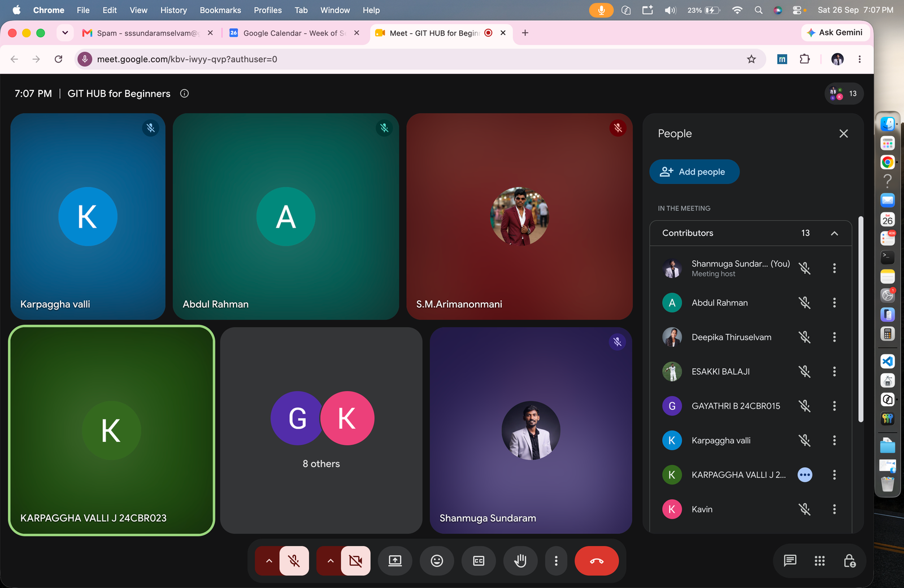
Task: Mute icon next to GAYATHRI B 24CBR015
Action: 805,406
